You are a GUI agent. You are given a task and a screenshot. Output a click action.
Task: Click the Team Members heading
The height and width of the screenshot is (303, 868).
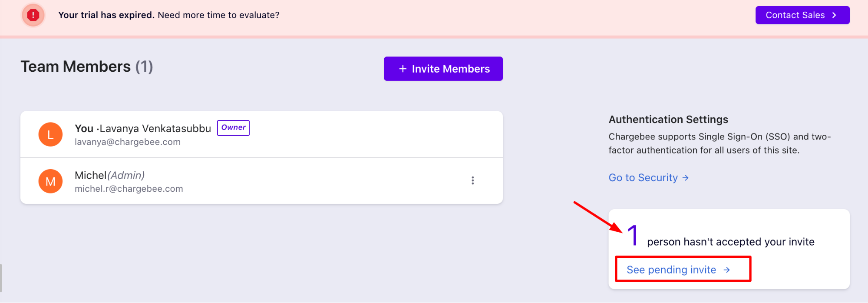87,67
